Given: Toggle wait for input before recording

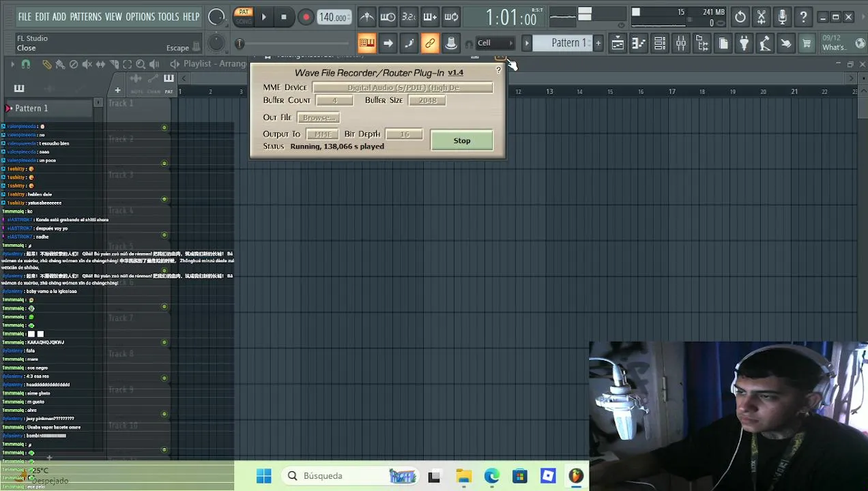Looking at the screenshot, I should 388,17.
